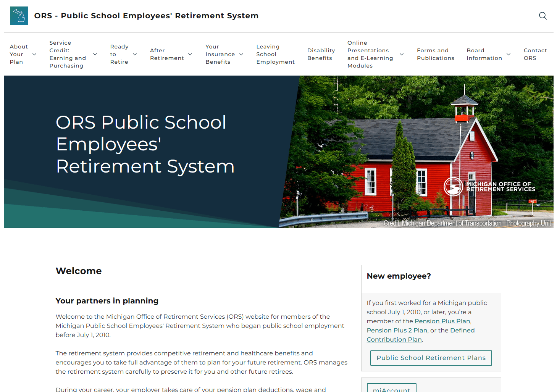Image resolution: width=557 pixels, height=392 pixels.
Task: Click the Pension Plus 2 Plan link
Action: (397, 330)
